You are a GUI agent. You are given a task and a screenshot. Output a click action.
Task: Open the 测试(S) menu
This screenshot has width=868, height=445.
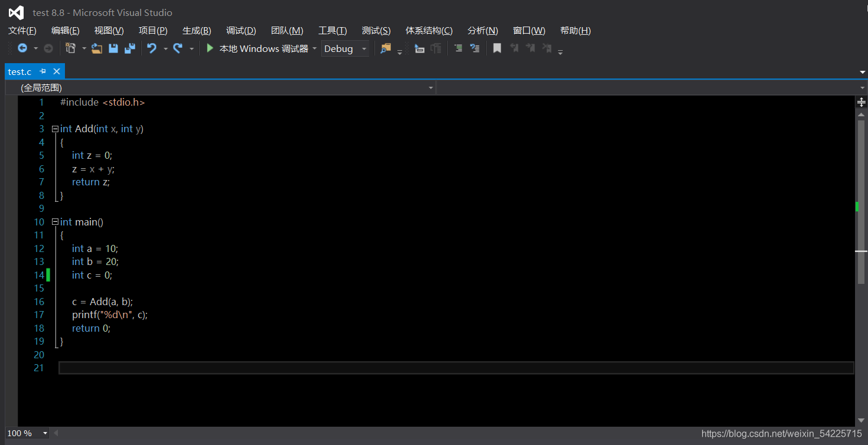pyautogui.click(x=376, y=31)
